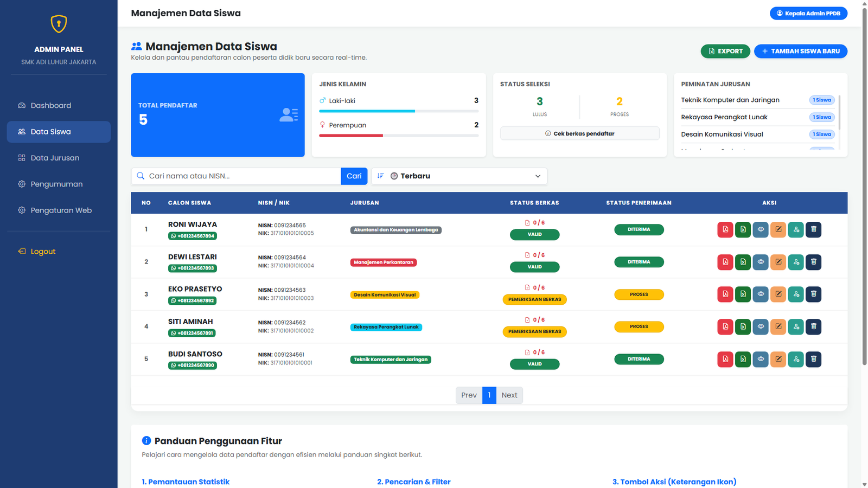Click the admin shield logo at top
The image size is (868, 488).
(59, 23)
